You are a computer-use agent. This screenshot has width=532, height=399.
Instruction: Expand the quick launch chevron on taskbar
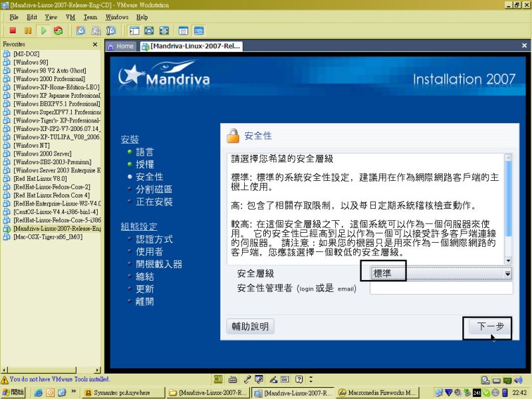74,391
